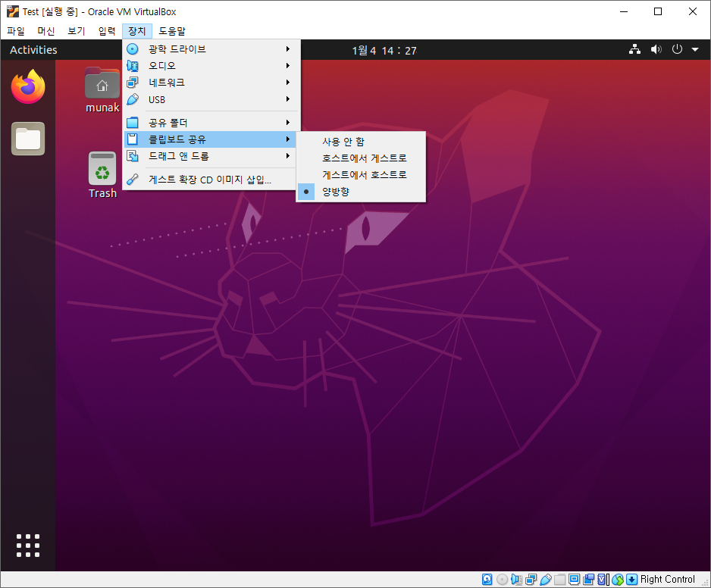Click the audio status bar icon

click(516, 580)
